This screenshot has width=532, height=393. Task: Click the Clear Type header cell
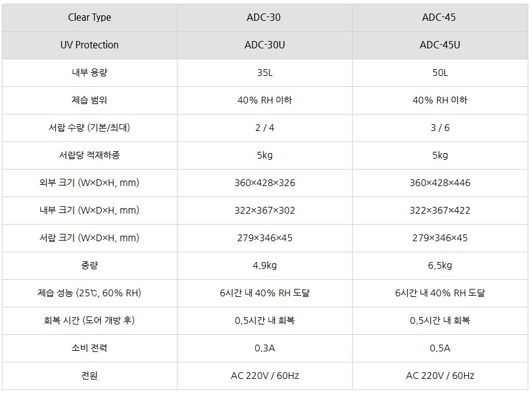89,17
